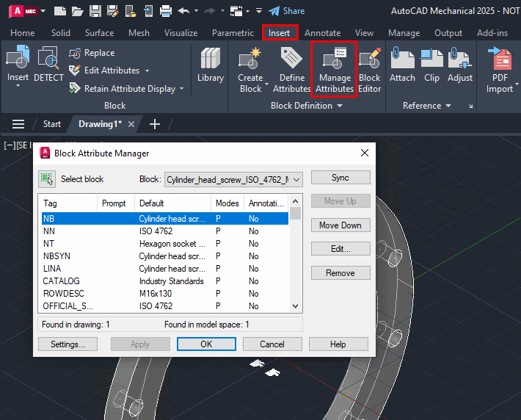Expand the redo history dropdown arrow
Image resolution: width=521 pixels, height=420 pixels.
point(222,11)
